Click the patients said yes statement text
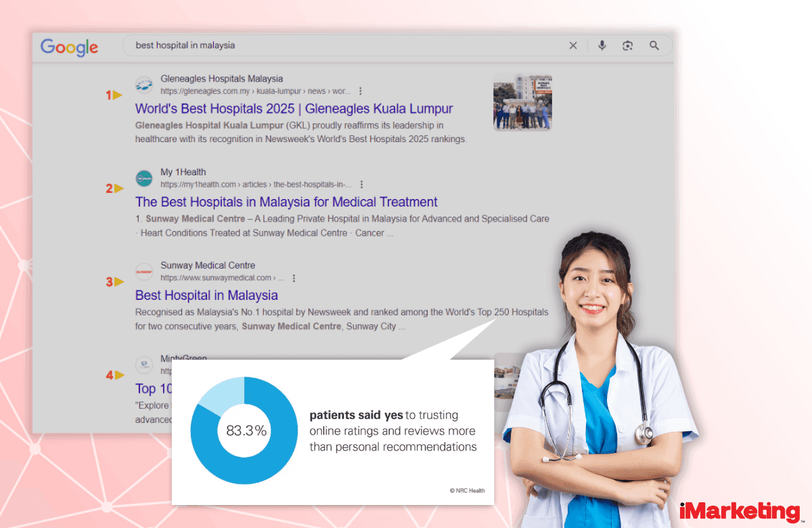Viewport: 812px width, 528px height. coord(392,431)
